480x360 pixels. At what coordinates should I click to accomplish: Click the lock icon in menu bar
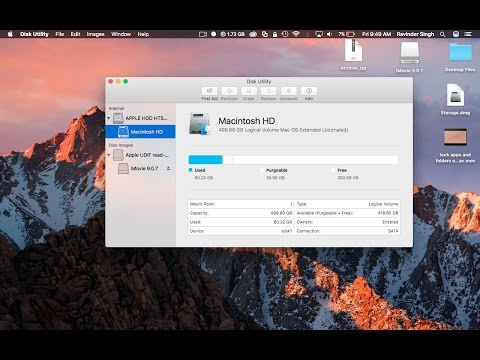click(275, 34)
